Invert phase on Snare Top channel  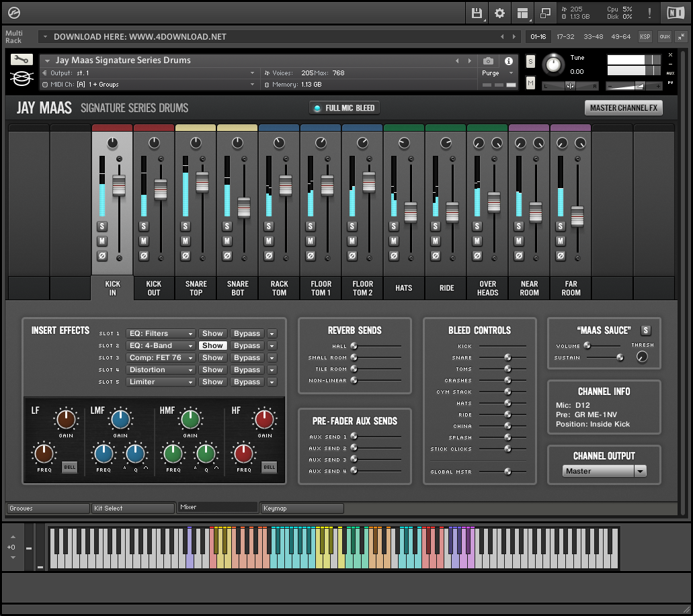[x=186, y=256]
